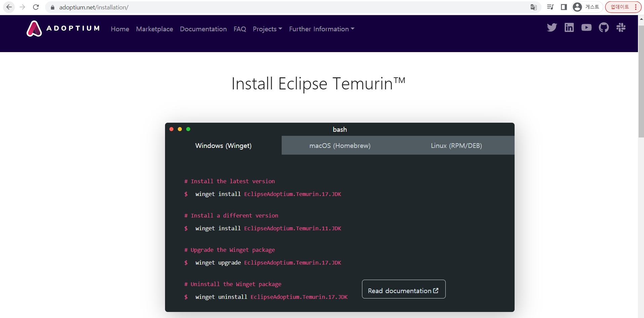Open the Marketplace nav link
This screenshot has height=318, width=644.
155,29
